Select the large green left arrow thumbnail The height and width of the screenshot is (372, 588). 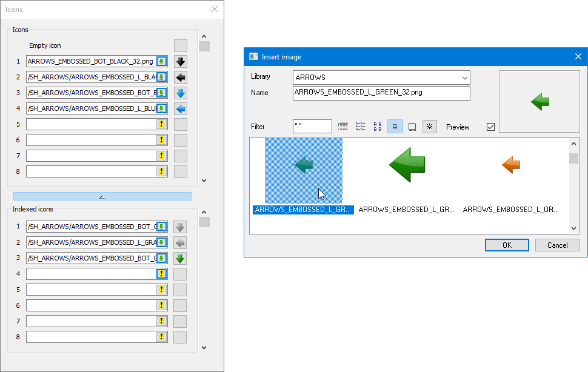407,164
